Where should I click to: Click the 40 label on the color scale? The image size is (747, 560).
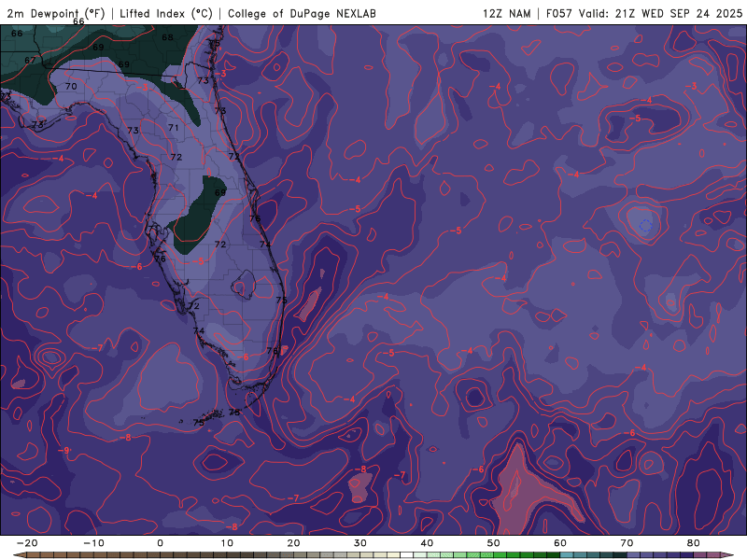[x=427, y=543]
